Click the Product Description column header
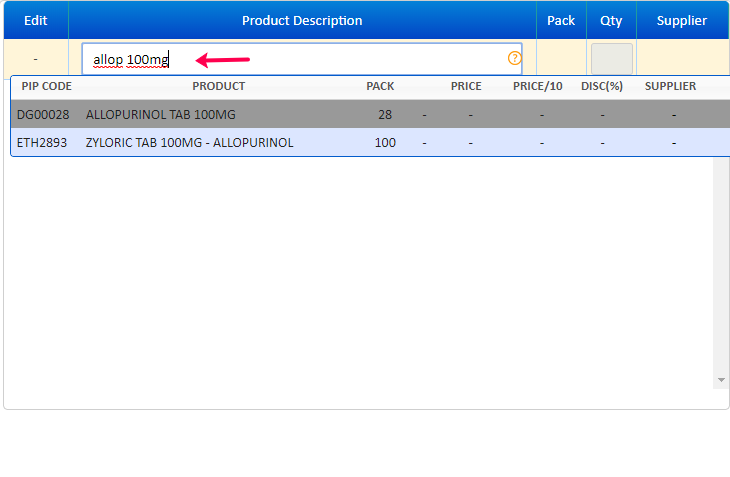Image resolution: width=730 pixels, height=477 pixels. pyautogui.click(x=302, y=20)
